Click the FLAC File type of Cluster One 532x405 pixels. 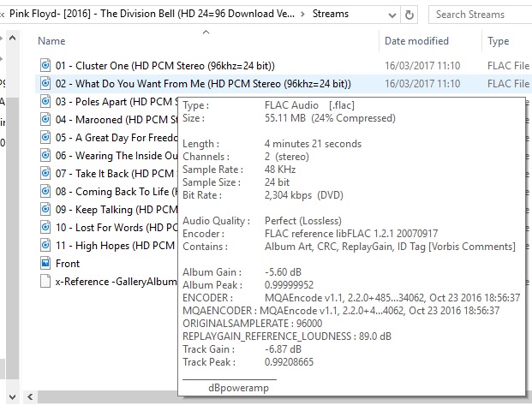click(x=508, y=65)
